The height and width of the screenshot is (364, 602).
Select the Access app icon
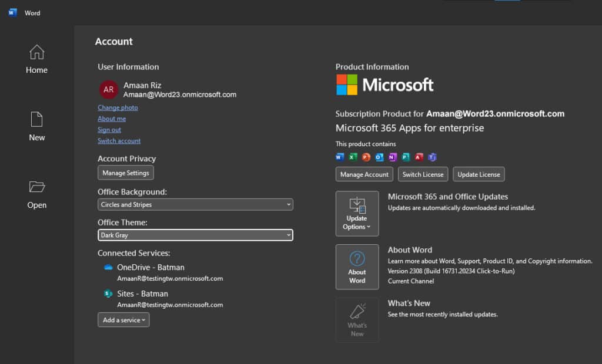[x=417, y=157]
